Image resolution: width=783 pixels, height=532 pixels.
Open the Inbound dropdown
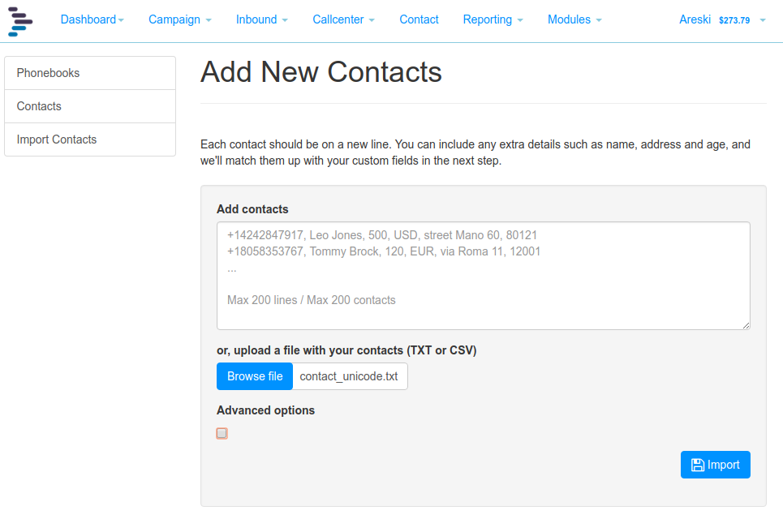click(x=261, y=19)
